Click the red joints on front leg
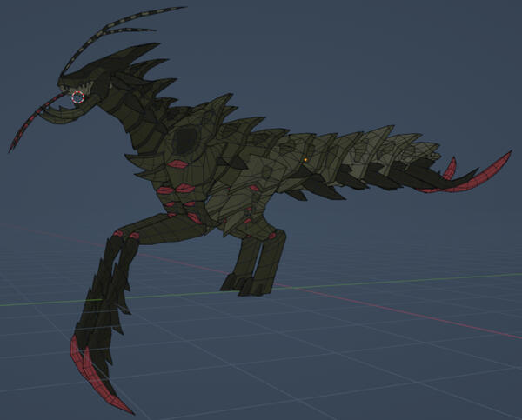This screenshot has height=420, width=522. [x=124, y=235]
